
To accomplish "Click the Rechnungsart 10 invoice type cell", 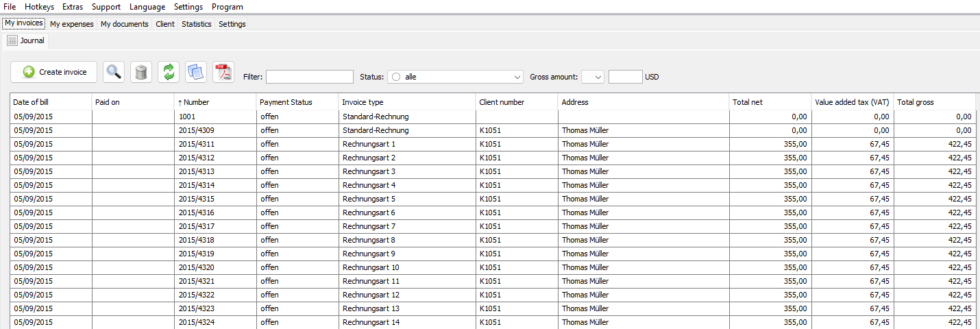I will pos(407,267).
